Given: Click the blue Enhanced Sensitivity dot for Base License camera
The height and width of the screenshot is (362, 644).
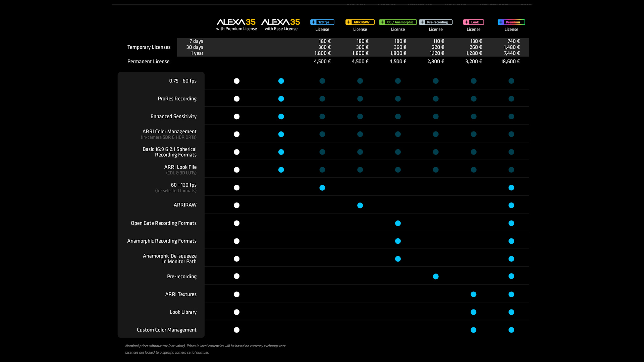Looking at the screenshot, I should 281,116.
